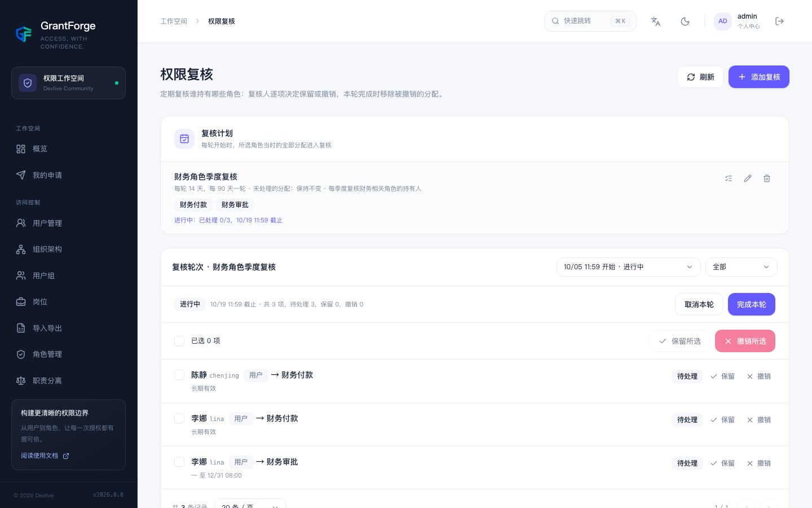
Task: Navigate to 组织架构
Action: pyautogui.click(x=68, y=249)
